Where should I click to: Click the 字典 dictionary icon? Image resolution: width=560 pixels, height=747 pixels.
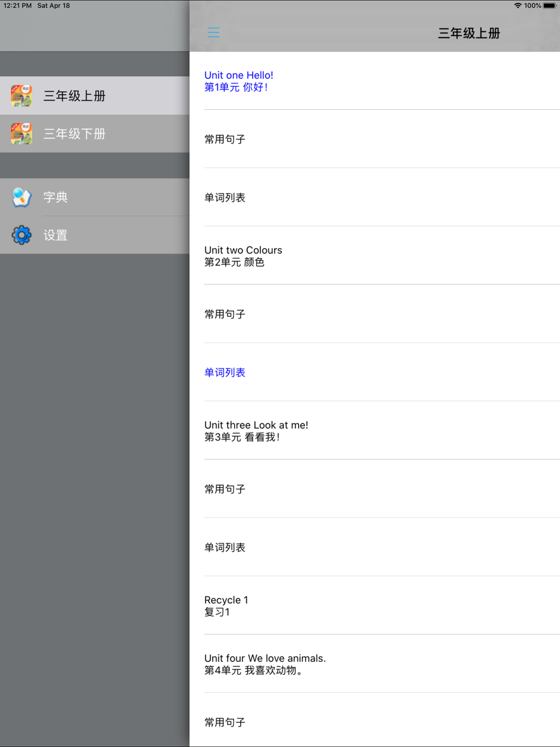pos(22,197)
